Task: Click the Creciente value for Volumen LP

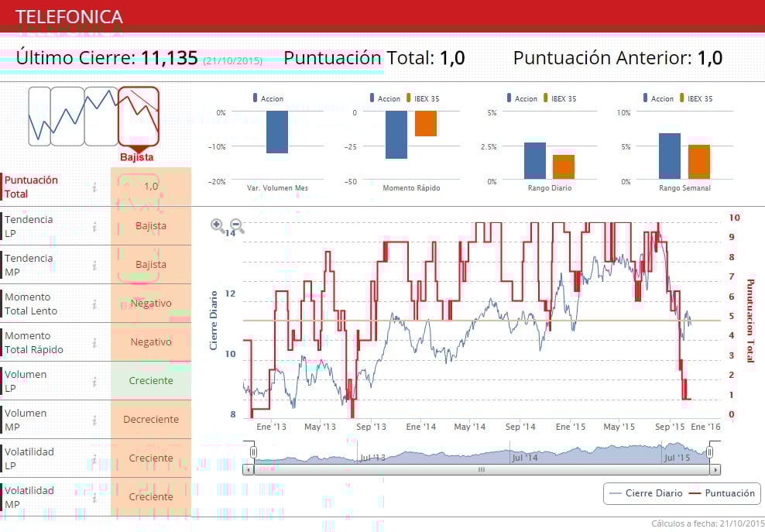Action: pos(151,381)
